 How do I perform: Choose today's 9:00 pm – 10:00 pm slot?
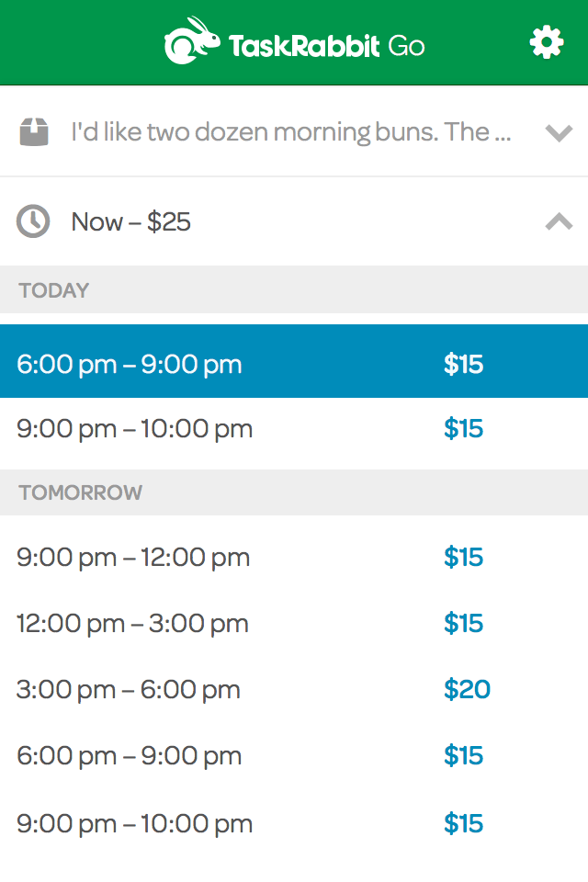134,429
